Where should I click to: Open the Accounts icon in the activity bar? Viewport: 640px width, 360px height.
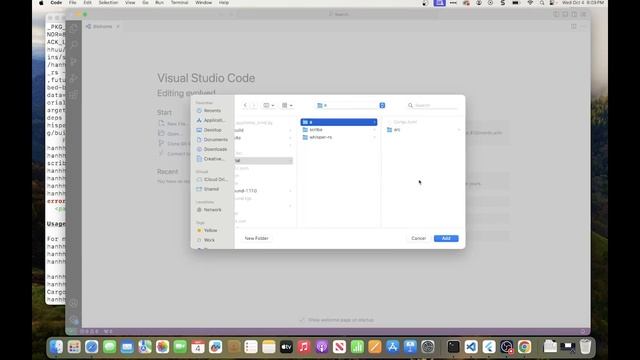74,303
